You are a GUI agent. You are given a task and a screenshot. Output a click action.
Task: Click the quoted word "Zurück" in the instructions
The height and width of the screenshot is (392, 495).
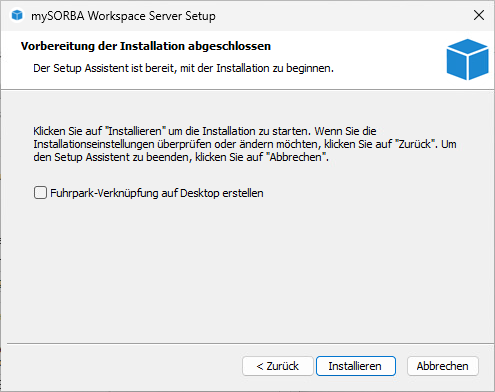point(415,144)
